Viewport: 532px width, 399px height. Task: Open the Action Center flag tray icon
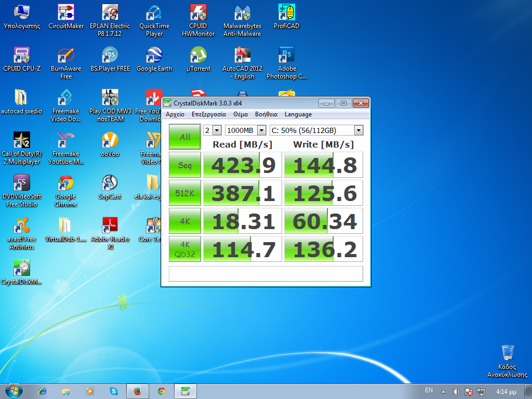[469, 392]
